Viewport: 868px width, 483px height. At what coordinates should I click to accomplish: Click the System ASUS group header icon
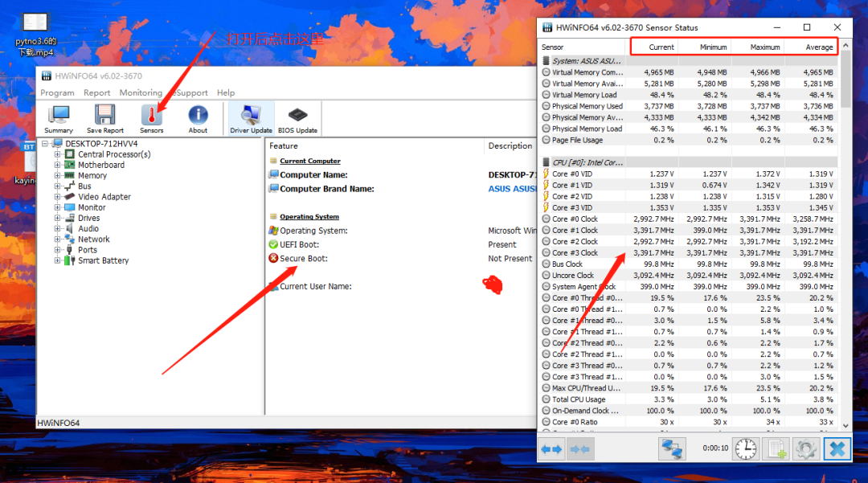[546, 61]
